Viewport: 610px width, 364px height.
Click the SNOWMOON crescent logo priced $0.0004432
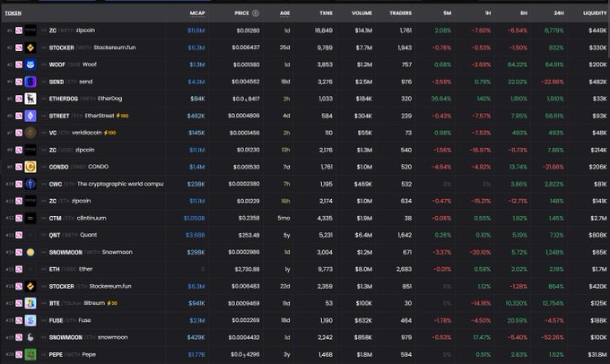pyautogui.click(x=30, y=338)
